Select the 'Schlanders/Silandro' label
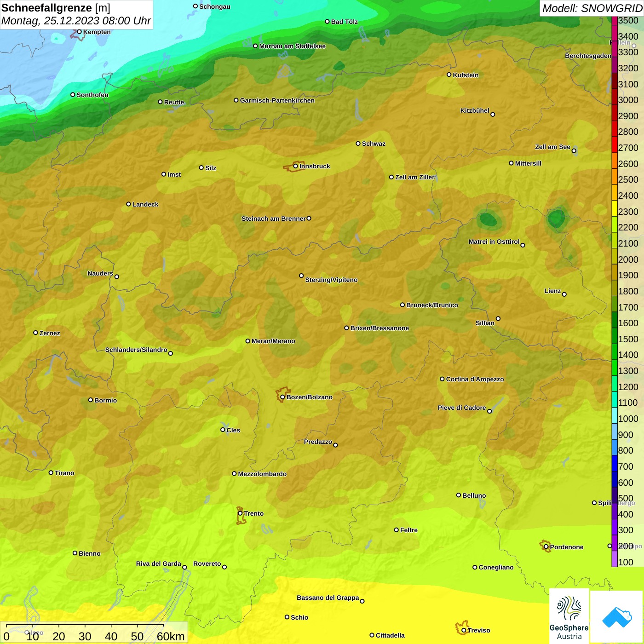This screenshot has width=644, height=644. (x=136, y=350)
